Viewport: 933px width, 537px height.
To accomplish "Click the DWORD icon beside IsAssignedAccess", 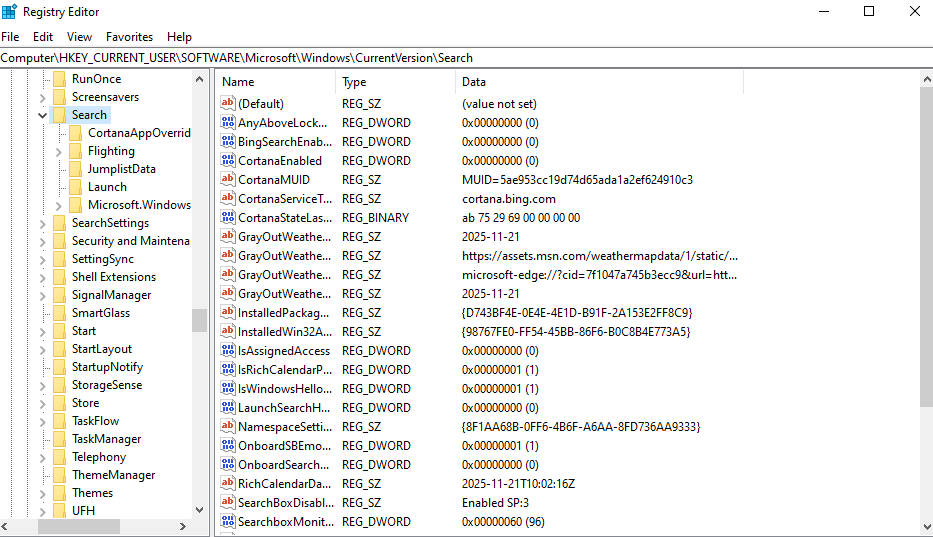I will [227, 350].
